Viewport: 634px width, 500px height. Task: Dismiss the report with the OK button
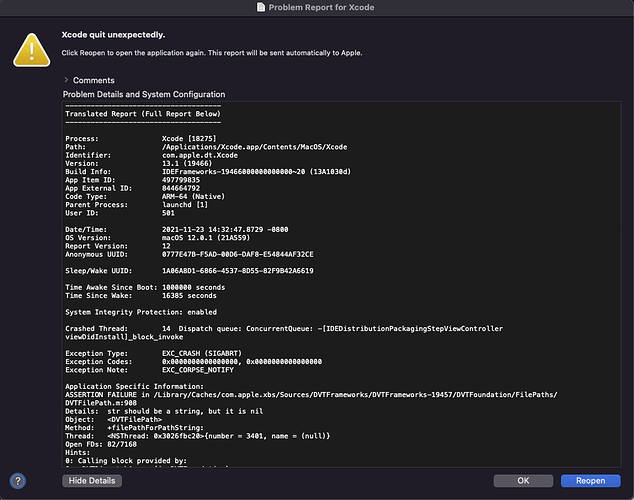(x=523, y=481)
